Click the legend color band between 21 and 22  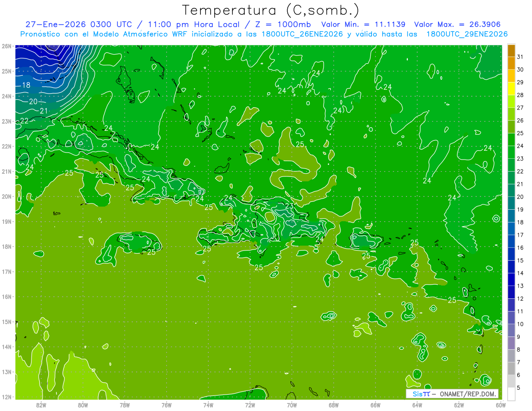pos(511,178)
